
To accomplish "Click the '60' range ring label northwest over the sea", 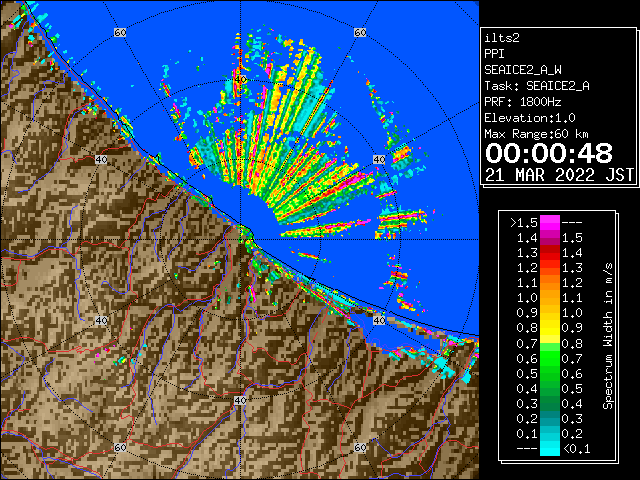I will tap(120, 32).
